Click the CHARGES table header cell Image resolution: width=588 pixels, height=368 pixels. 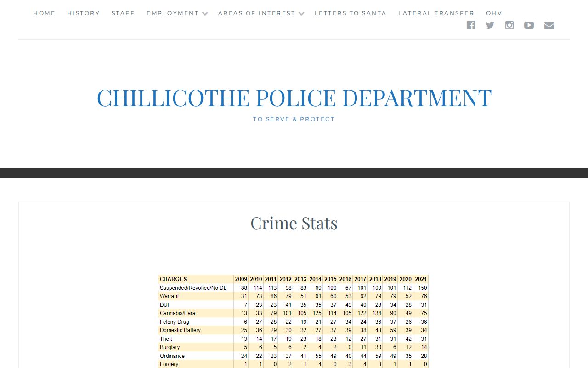(196, 279)
